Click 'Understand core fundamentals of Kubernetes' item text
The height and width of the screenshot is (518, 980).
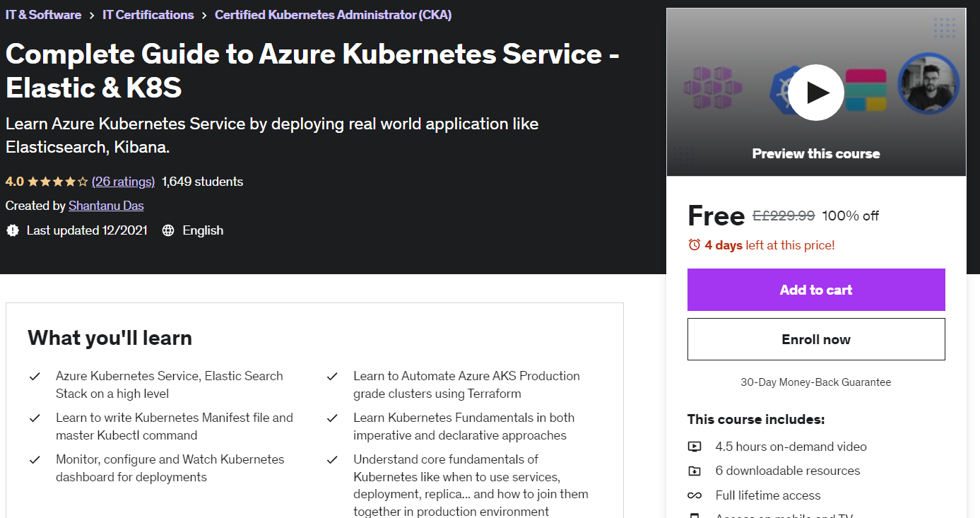point(471,485)
